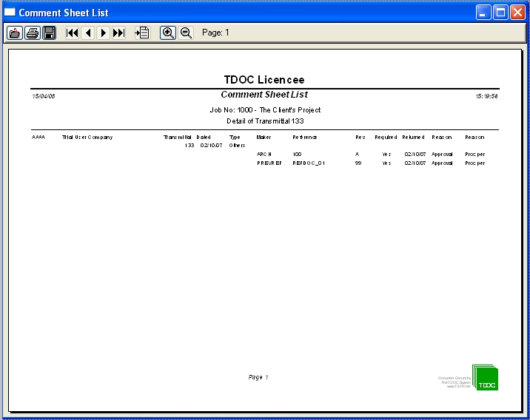Click the exit report icon with red arrow

coord(15,33)
